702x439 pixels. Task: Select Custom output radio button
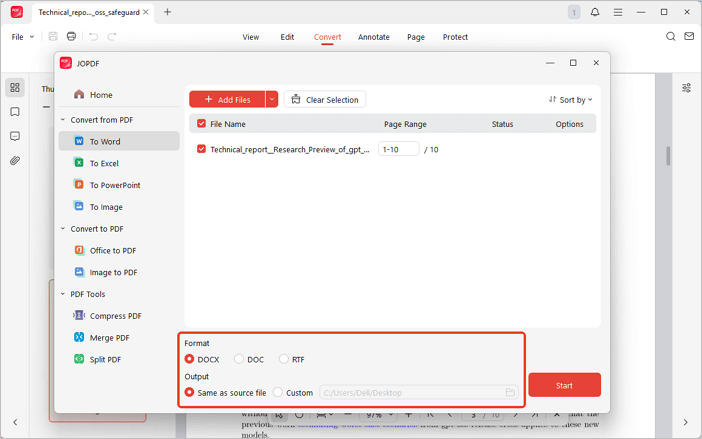[x=278, y=392]
